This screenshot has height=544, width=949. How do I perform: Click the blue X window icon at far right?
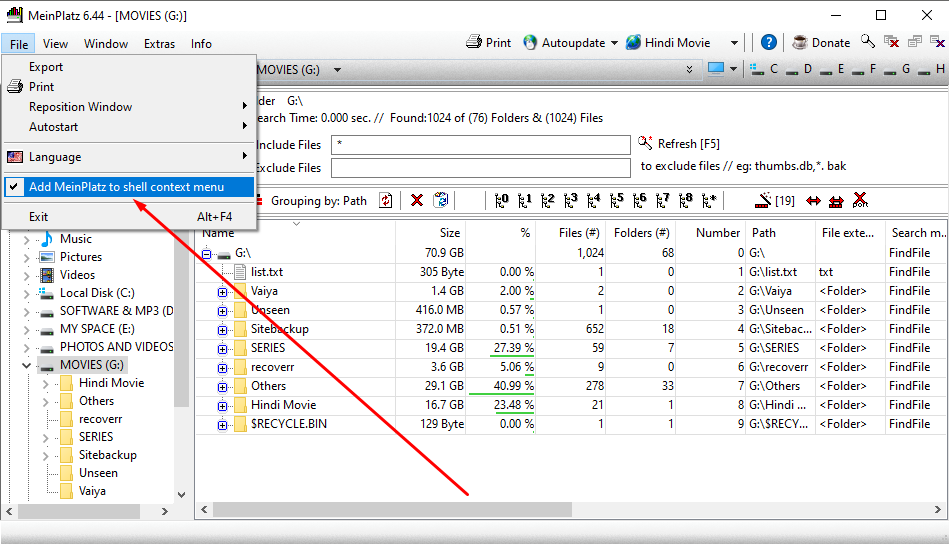(x=938, y=42)
